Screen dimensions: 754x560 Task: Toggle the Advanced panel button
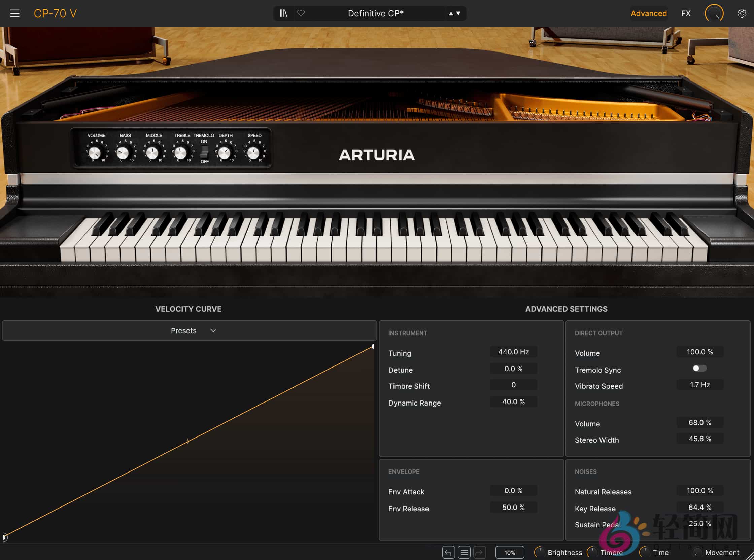[x=648, y=13]
